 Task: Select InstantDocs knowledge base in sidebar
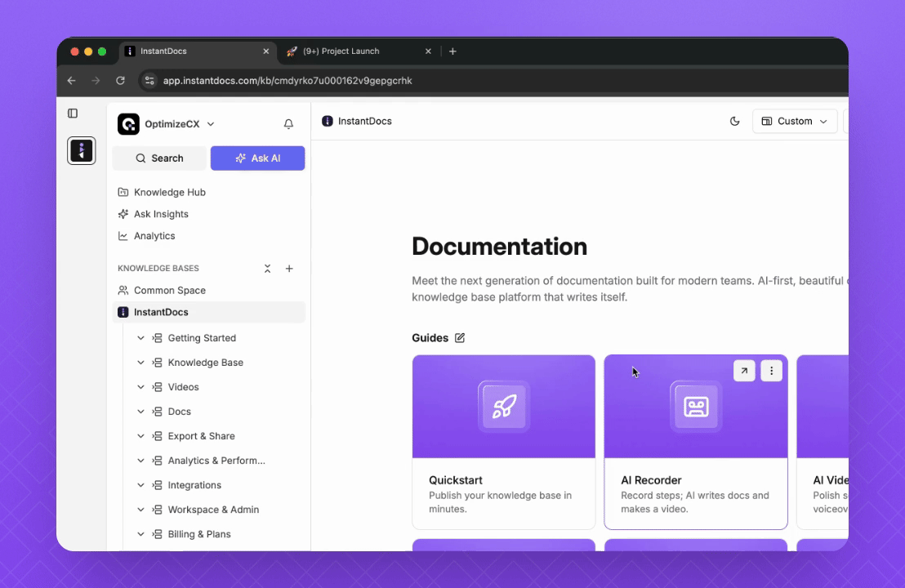coord(209,312)
